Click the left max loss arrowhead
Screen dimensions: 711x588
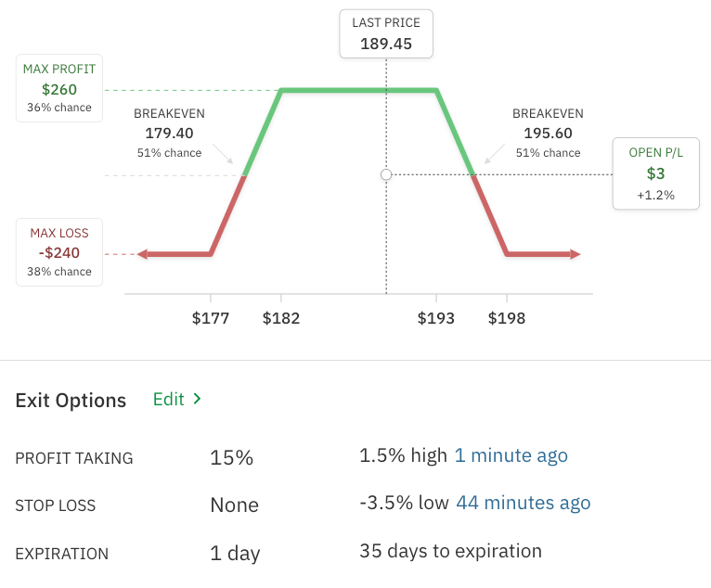coord(142,254)
